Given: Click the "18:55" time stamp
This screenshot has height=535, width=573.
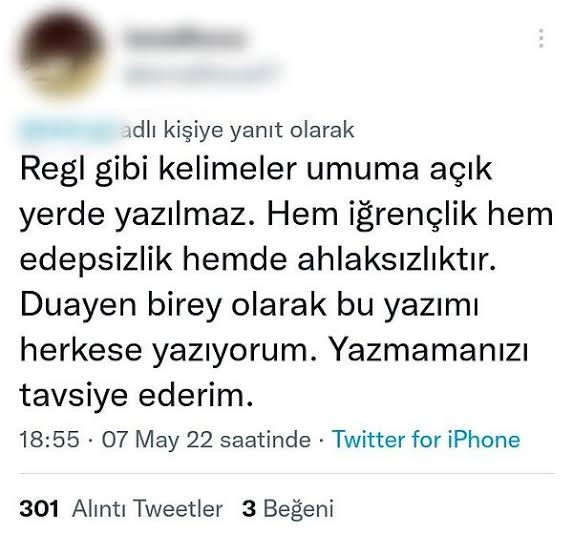Looking at the screenshot, I should point(49,439).
